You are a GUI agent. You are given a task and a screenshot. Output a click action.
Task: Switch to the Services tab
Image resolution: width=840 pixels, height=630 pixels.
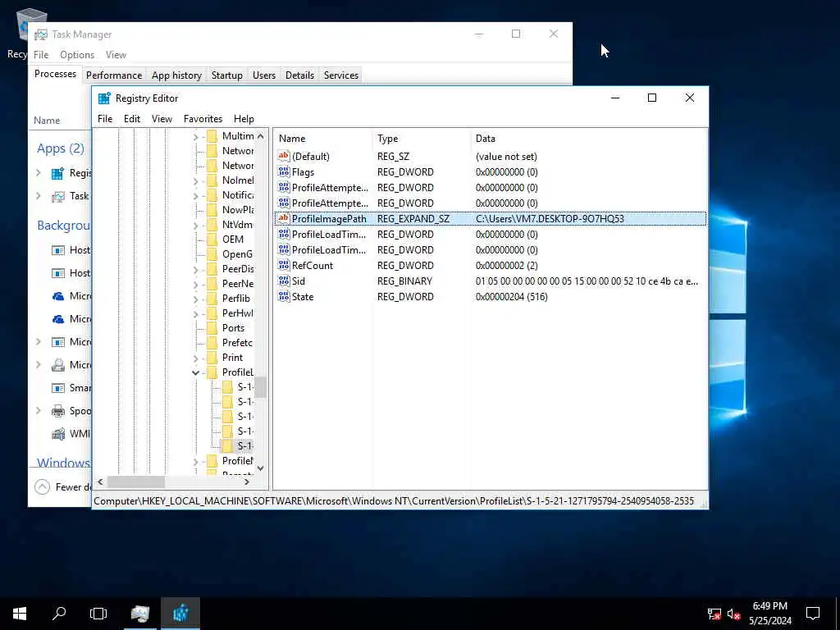[x=341, y=75]
